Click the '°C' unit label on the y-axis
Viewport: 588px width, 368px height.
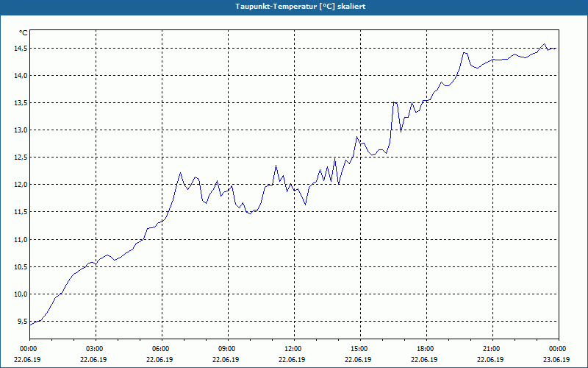pyautogui.click(x=23, y=33)
